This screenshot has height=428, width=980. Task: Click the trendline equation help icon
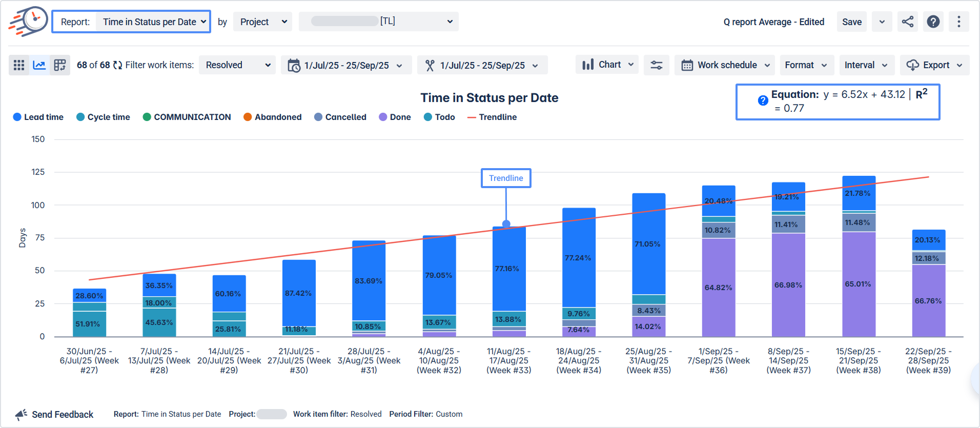point(763,100)
